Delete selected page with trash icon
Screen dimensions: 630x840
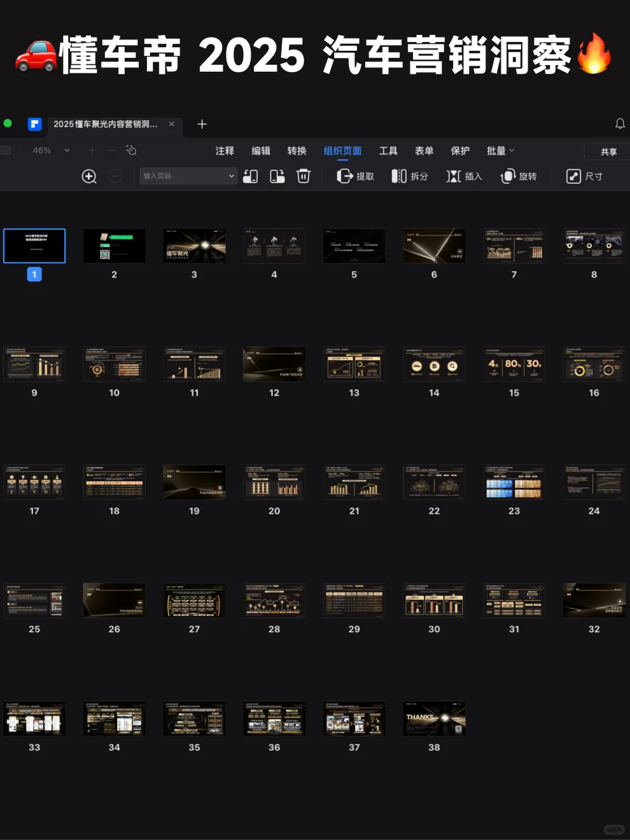(304, 176)
